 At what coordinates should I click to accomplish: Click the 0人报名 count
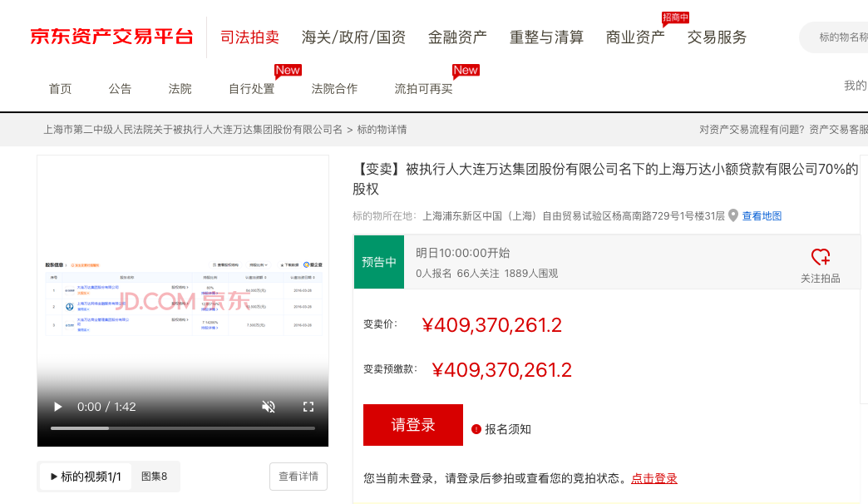(x=433, y=274)
